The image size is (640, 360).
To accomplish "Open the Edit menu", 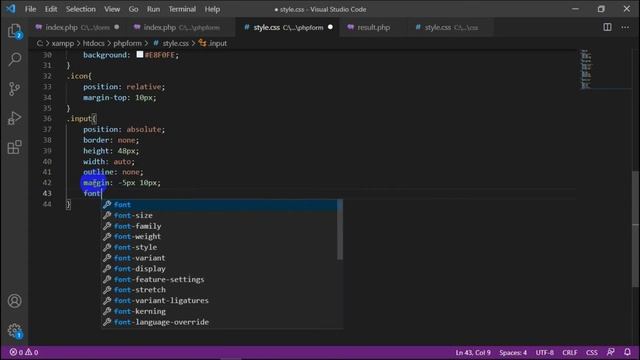I will click(x=51, y=9).
